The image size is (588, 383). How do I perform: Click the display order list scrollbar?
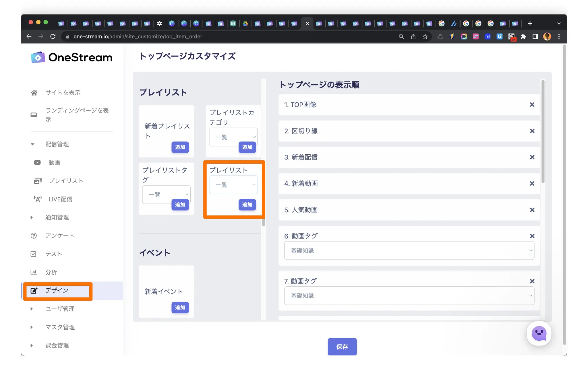[x=543, y=132]
